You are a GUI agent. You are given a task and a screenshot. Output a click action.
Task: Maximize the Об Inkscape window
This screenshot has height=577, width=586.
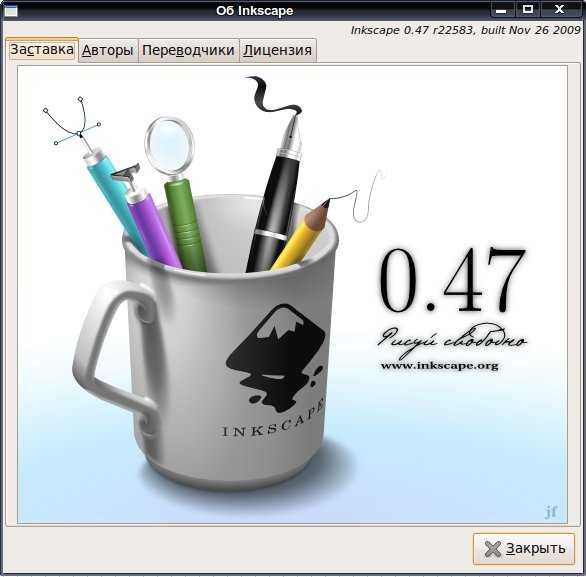click(527, 10)
